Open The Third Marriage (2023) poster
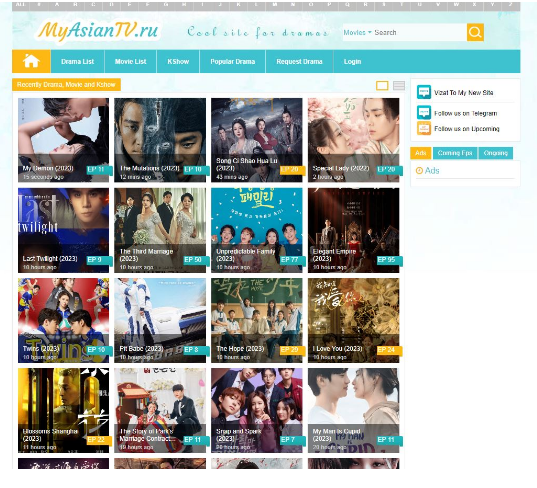Viewport: 537px width, 488px height. [x=160, y=230]
